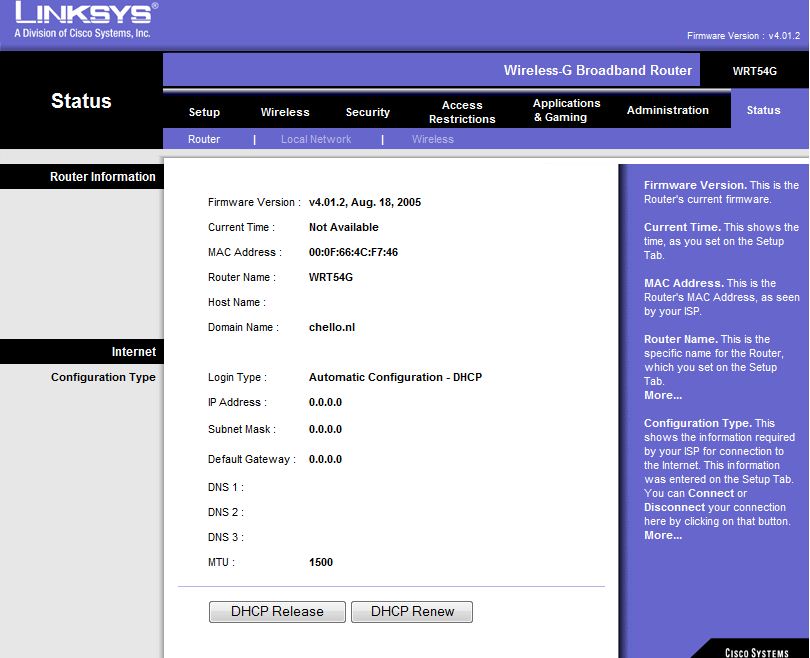Screen dimensions: 810x658
Task: Switch to Applications & Gaming tab
Action: (566, 110)
